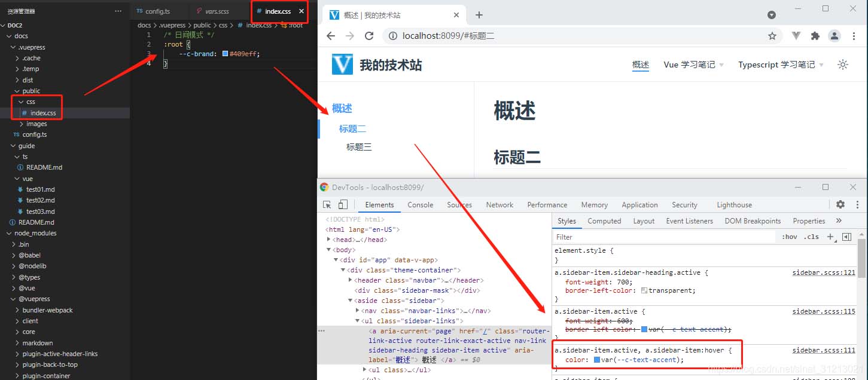Click the browser reload page icon

click(370, 36)
